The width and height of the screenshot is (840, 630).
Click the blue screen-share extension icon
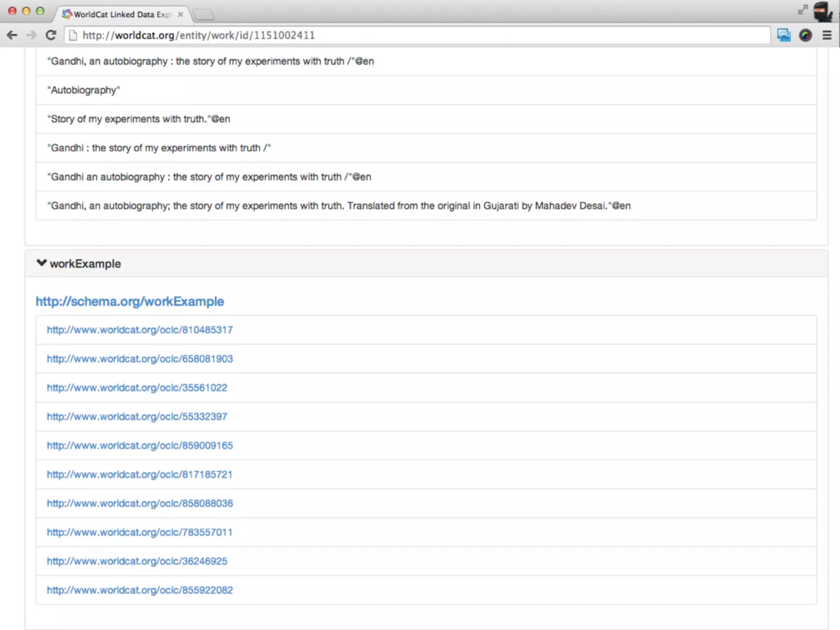784,35
